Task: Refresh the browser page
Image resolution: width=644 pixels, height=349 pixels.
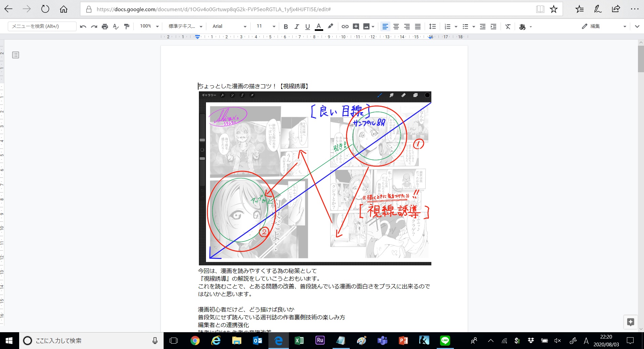Action: tap(45, 9)
